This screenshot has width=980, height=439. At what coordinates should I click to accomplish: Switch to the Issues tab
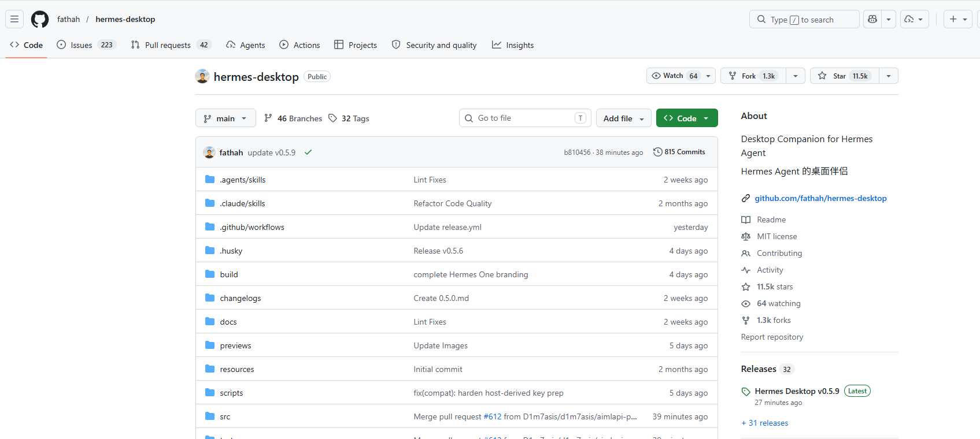[x=87, y=45]
